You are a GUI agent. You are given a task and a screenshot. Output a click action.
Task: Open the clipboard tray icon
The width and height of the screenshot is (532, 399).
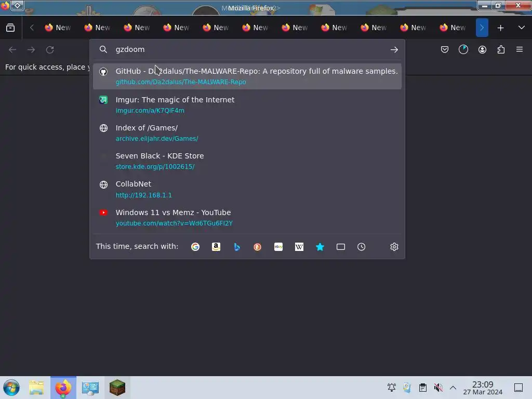[x=423, y=388]
